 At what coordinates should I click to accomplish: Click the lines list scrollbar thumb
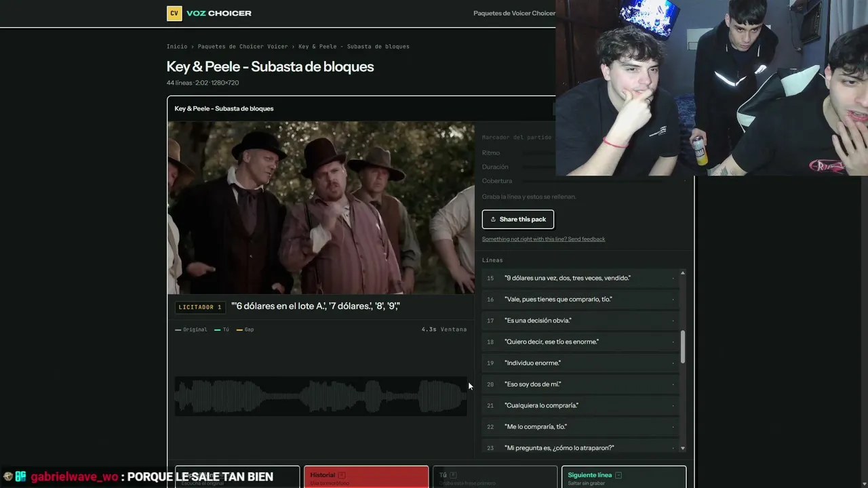tap(682, 346)
